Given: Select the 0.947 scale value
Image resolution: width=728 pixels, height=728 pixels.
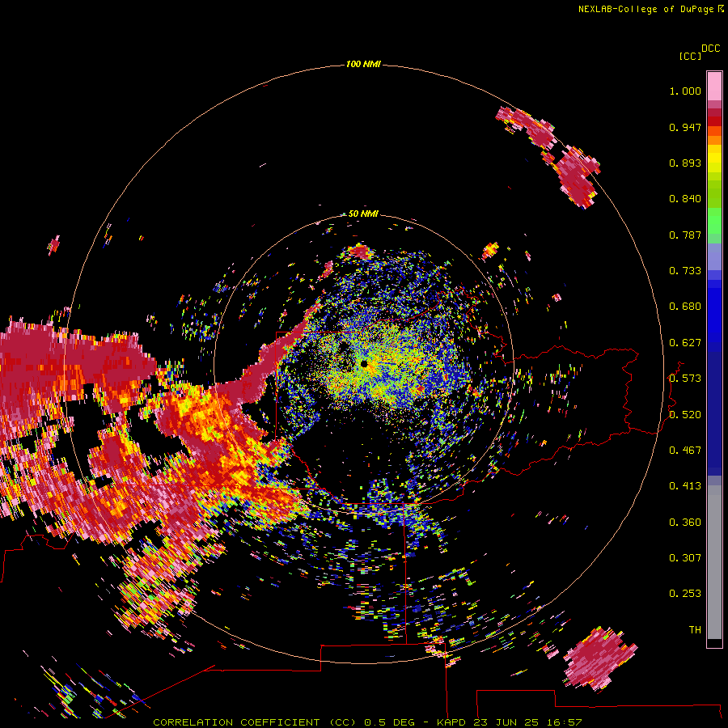Looking at the screenshot, I should coord(685,127).
